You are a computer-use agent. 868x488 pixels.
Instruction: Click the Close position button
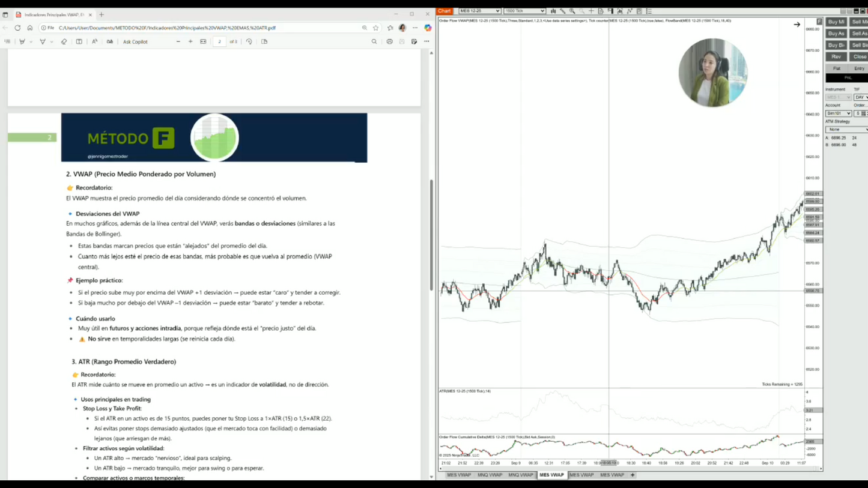click(860, 56)
